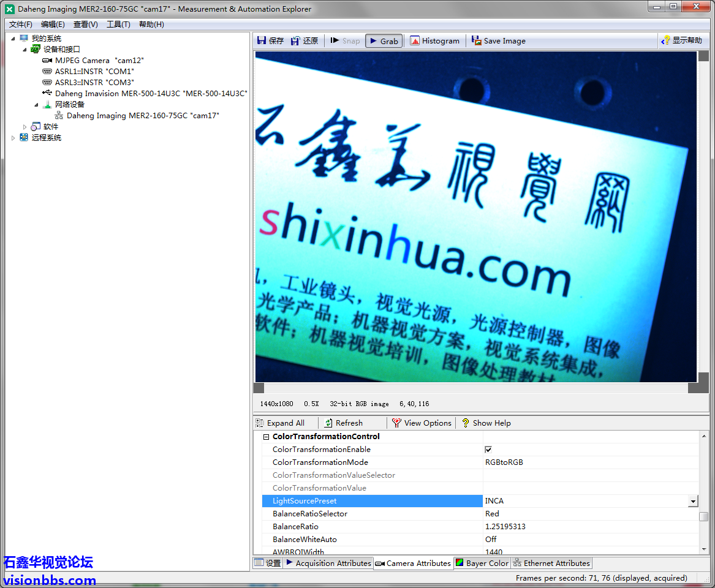The image size is (715, 588).
Task: Click the Network Devices (网络设备) icon
Action: tap(47, 105)
